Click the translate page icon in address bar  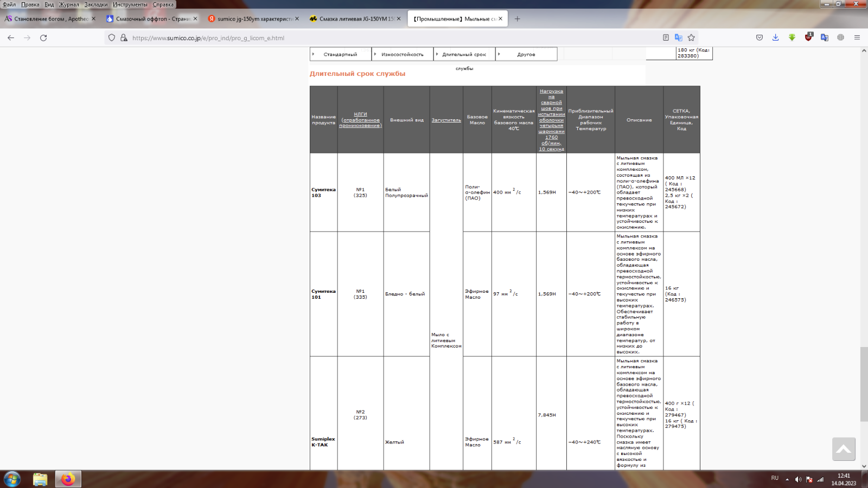click(678, 38)
